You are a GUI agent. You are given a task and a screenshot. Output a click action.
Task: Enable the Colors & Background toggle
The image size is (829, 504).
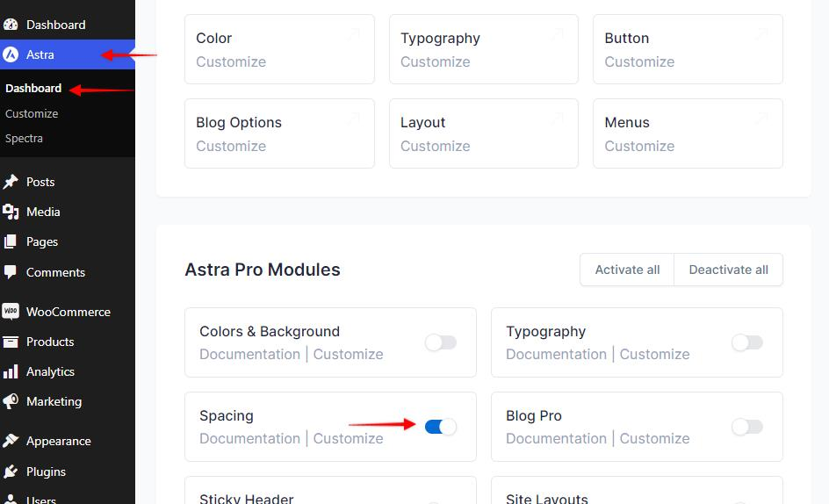[441, 342]
